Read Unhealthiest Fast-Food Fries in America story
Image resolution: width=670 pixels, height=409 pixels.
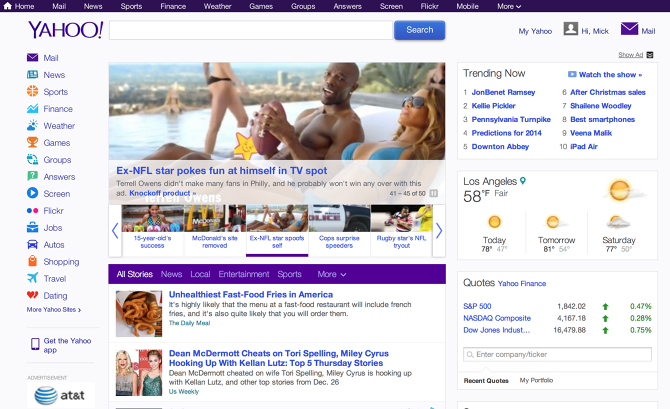click(250, 294)
